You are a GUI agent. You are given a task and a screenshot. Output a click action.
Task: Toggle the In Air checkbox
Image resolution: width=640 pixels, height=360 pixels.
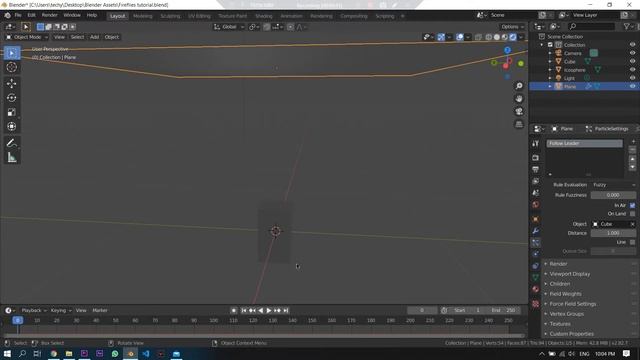[x=632, y=205]
